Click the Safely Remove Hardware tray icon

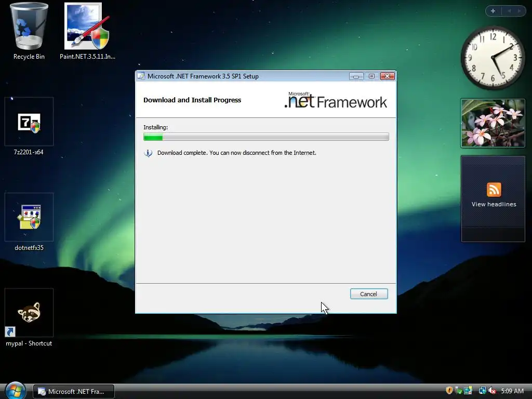click(458, 391)
